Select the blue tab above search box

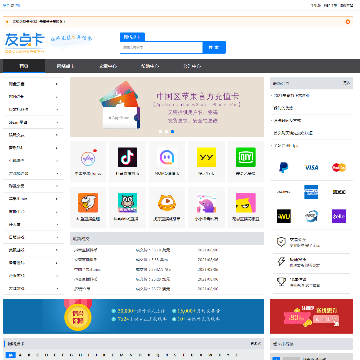click(x=132, y=37)
